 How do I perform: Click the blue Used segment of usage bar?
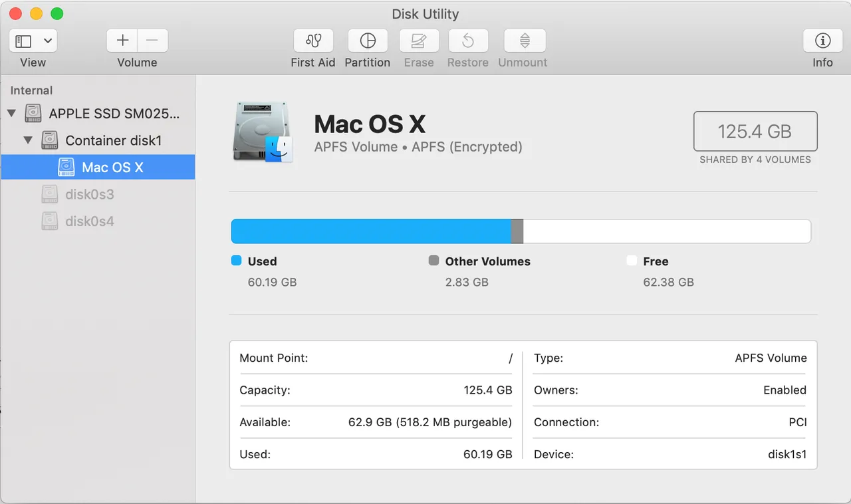point(371,231)
